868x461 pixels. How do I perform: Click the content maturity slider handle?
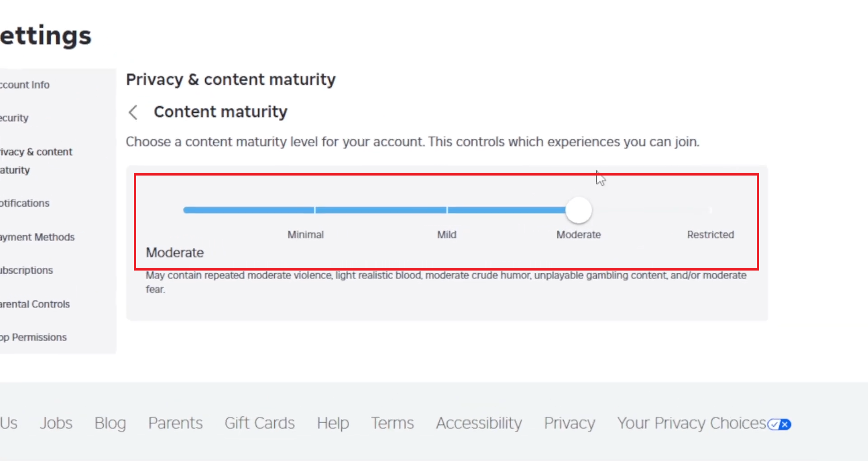tap(579, 210)
